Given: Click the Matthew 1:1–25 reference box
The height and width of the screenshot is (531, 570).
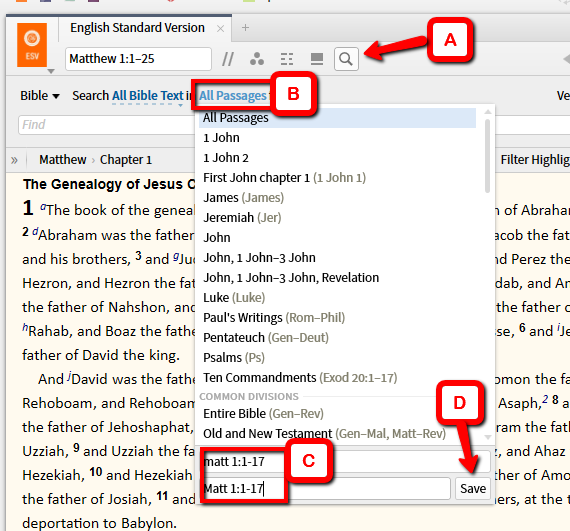Looking at the screenshot, I should pyautogui.click(x=138, y=59).
